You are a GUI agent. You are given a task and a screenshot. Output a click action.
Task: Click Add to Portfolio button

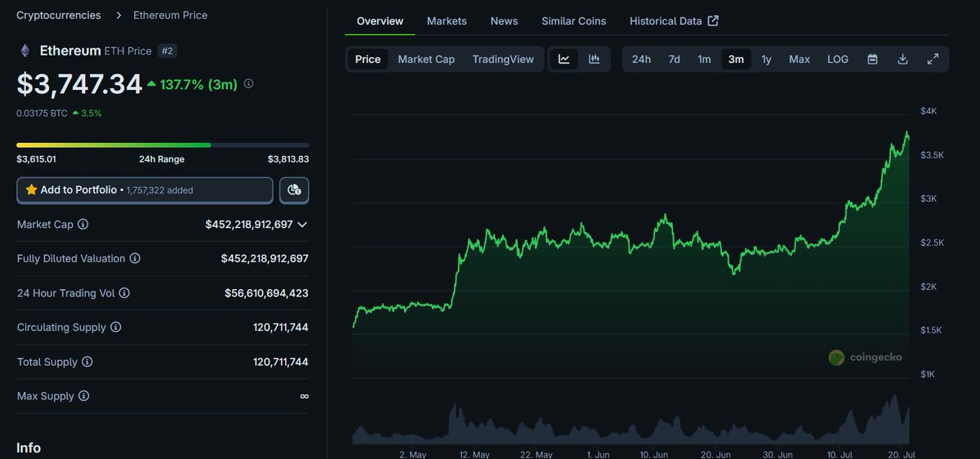(x=145, y=189)
